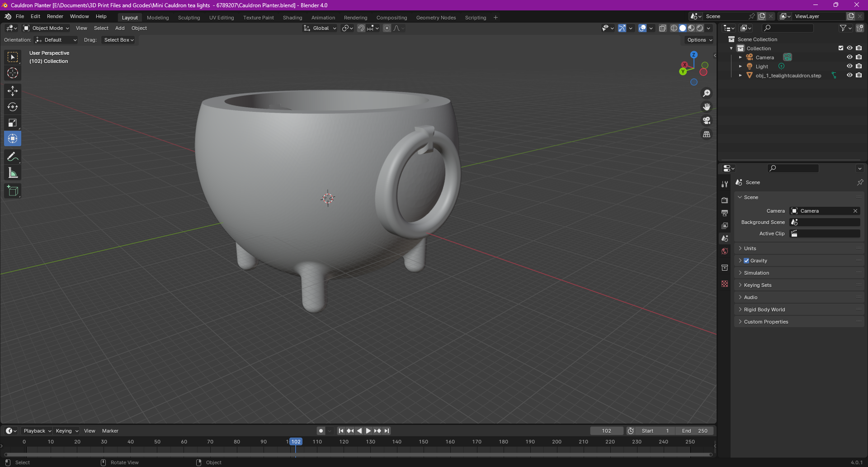
Task: Select the Select Box tool
Action: 13,57
